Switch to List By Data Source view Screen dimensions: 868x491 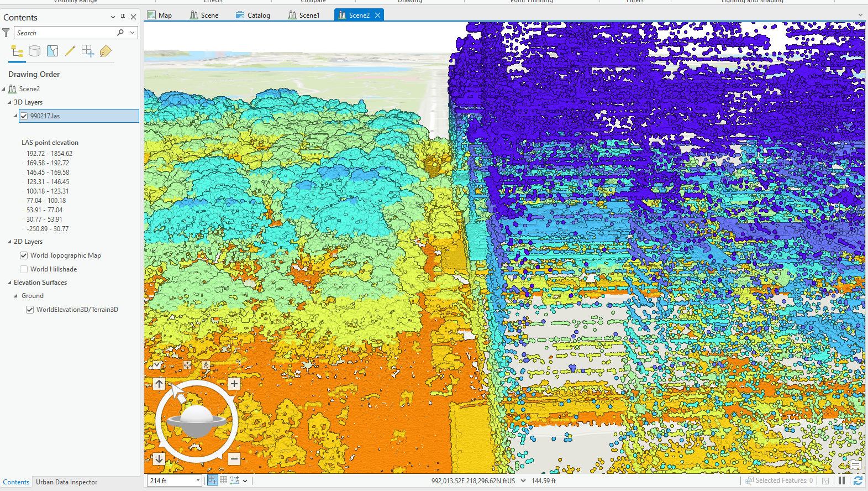[34, 51]
